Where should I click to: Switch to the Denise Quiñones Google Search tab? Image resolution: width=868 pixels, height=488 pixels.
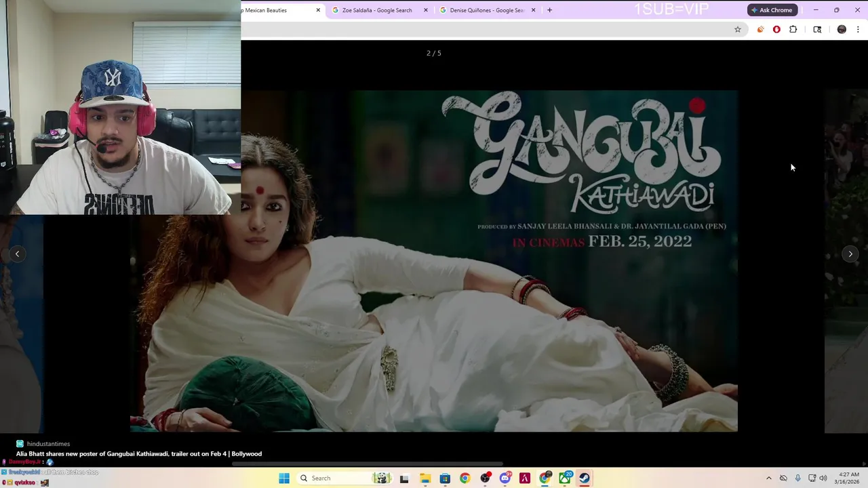point(485,10)
